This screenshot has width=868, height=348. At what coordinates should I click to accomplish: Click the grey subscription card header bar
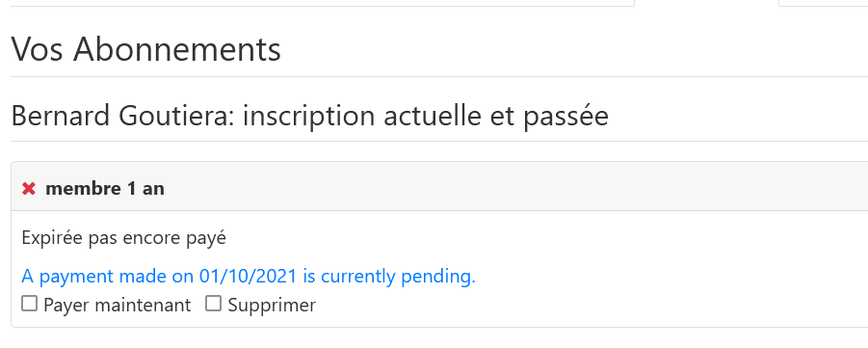pos(439,187)
